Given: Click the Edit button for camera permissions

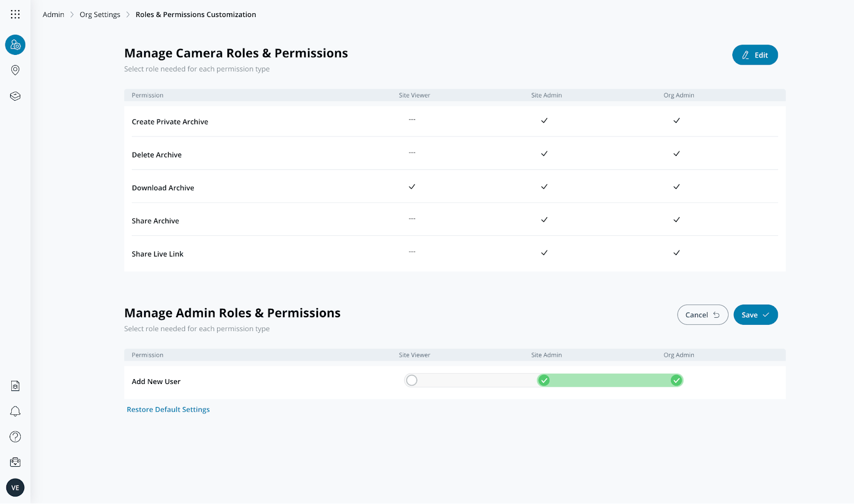Looking at the screenshot, I should (x=755, y=55).
